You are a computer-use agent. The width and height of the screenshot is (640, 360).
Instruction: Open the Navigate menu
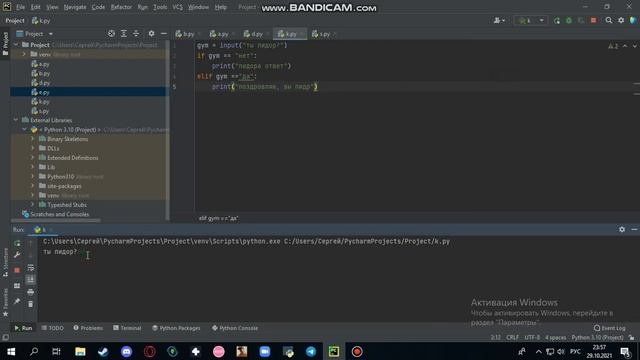tap(75, 7)
